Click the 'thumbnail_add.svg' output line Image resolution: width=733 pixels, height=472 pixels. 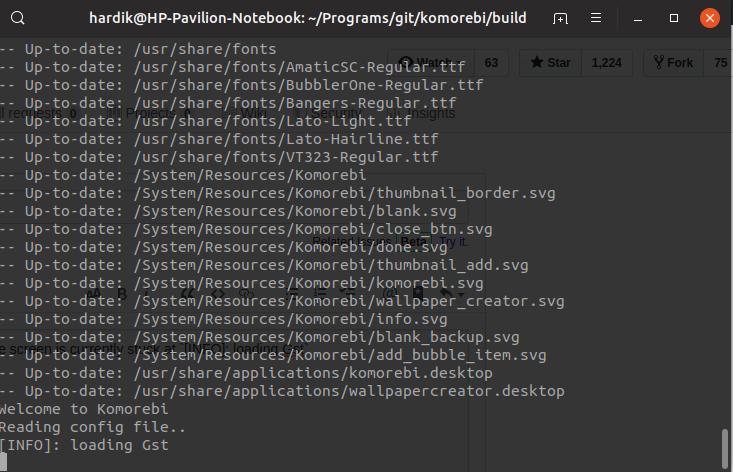click(x=264, y=265)
